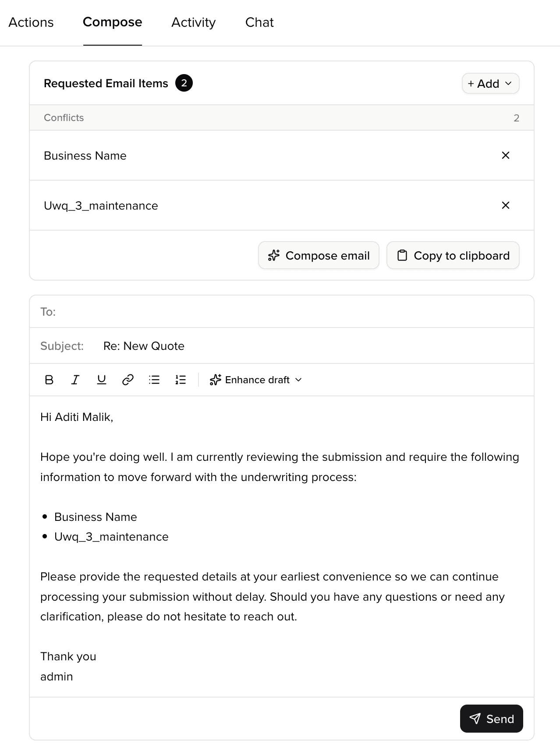Switch to the Actions tab
The width and height of the screenshot is (560, 755).
point(31,22)
